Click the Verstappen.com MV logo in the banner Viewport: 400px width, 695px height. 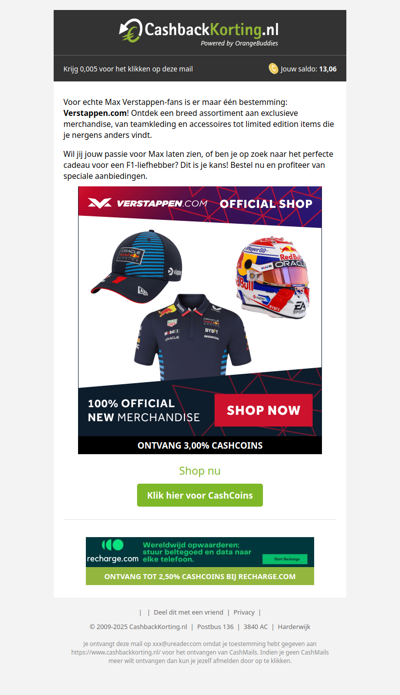99,203
